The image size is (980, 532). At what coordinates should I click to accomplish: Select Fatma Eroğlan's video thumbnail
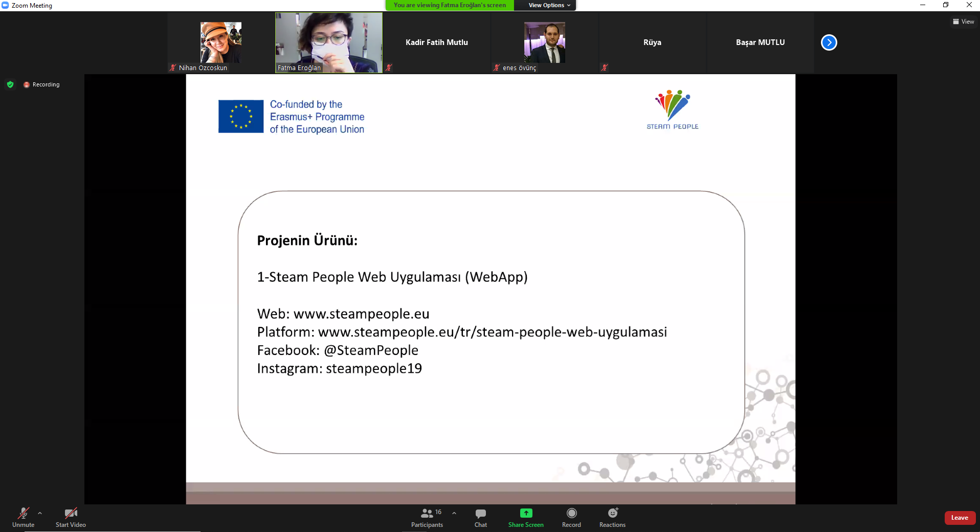(x=329, y=42)
